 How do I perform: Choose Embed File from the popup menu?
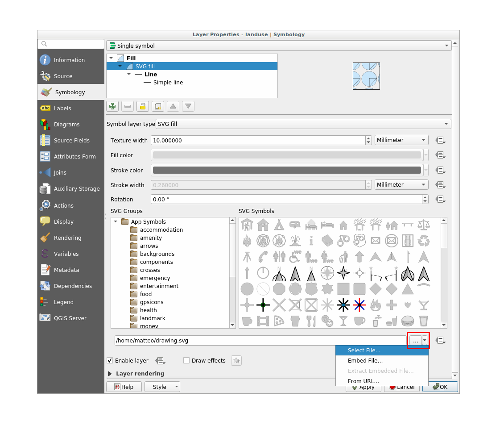pos(365,361)
